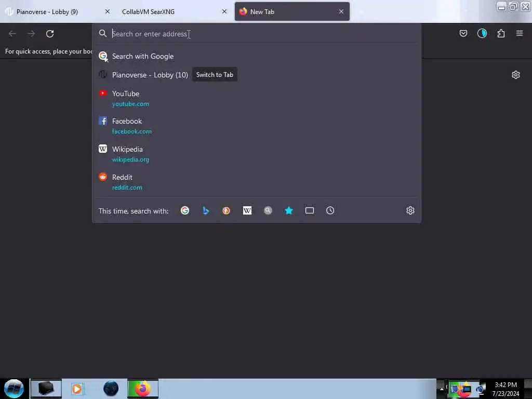This screenshot has height=399, width=532.
Task: Click the Firefox taskbar icon
Action: [143, 389]
